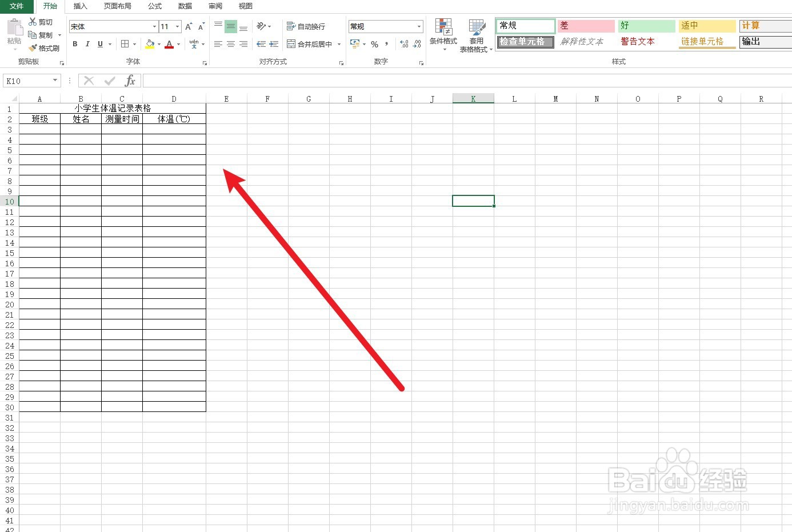
Task: Switch to Formulas (公式) tab
Action: pyautogui.click(x=155, y=6)
